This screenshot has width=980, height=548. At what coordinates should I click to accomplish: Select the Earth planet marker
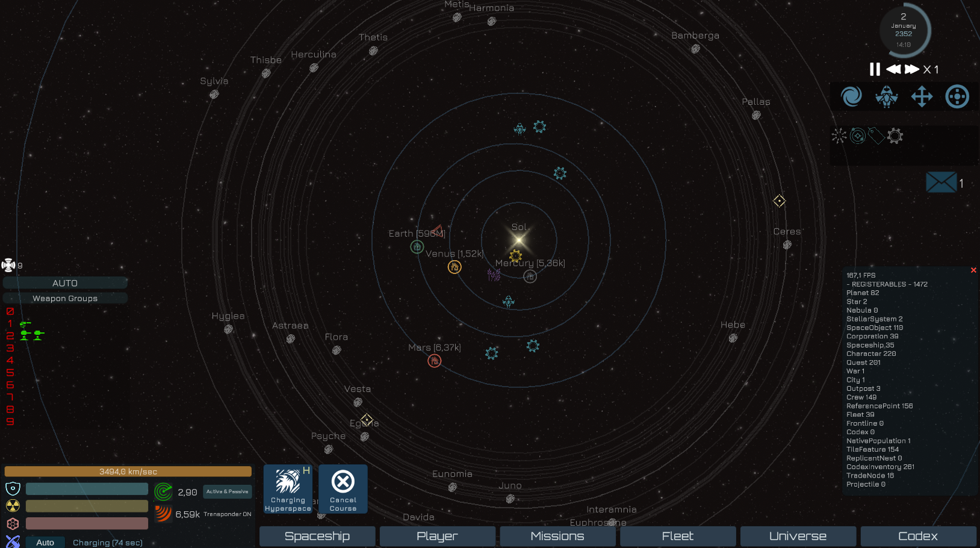417,246
